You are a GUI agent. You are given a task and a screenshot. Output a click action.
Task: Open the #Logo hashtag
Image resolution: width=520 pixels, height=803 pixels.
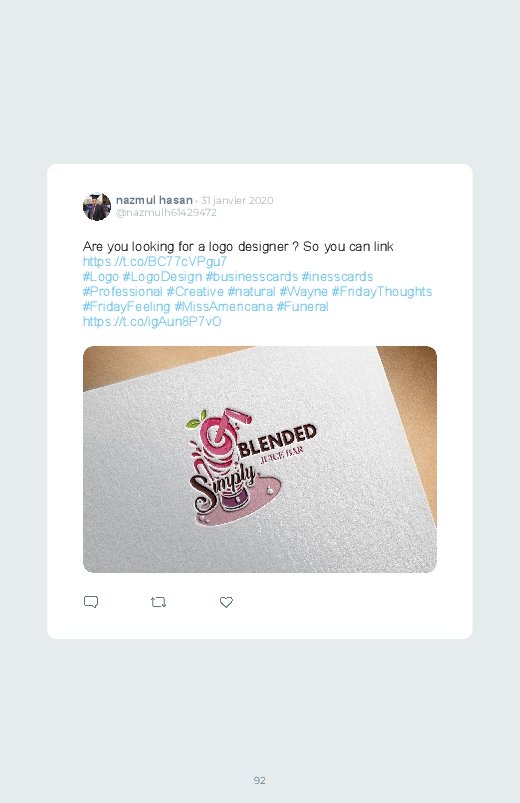point(100,277)
